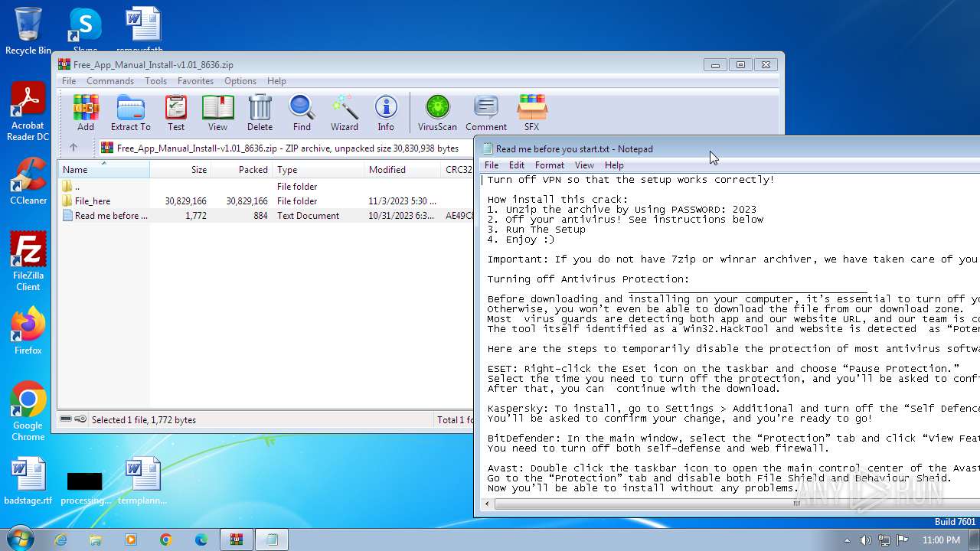Select the CCleaner desktop icon
Viewport: 980px width, 551px height.
point(28,181)
